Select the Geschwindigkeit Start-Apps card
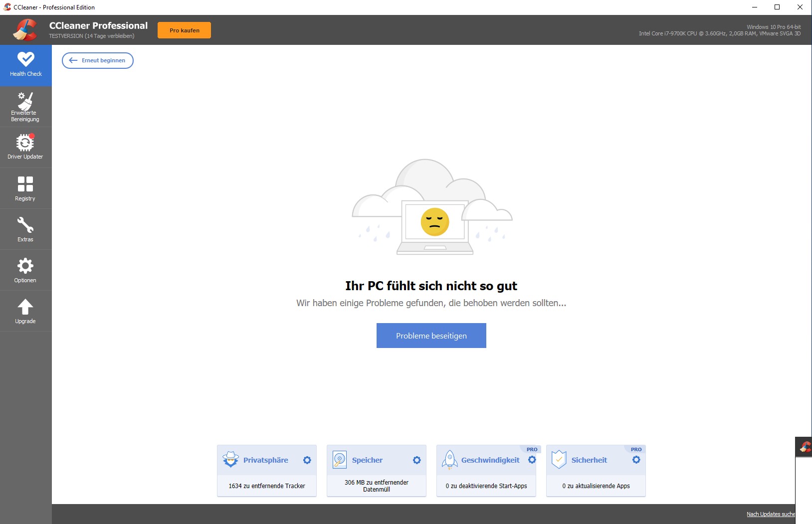The width and height of the screenshot is (812, 524). pyautogui.click(x=486, y=486)
